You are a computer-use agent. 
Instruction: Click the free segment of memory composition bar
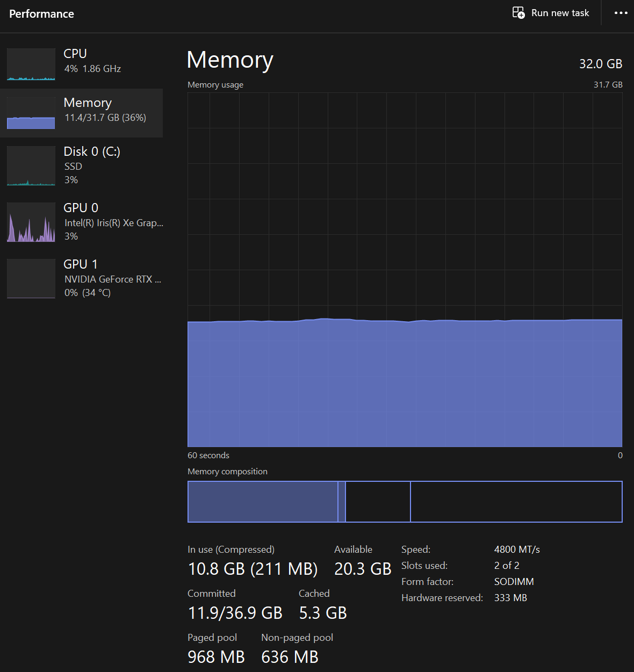(516, 502)
